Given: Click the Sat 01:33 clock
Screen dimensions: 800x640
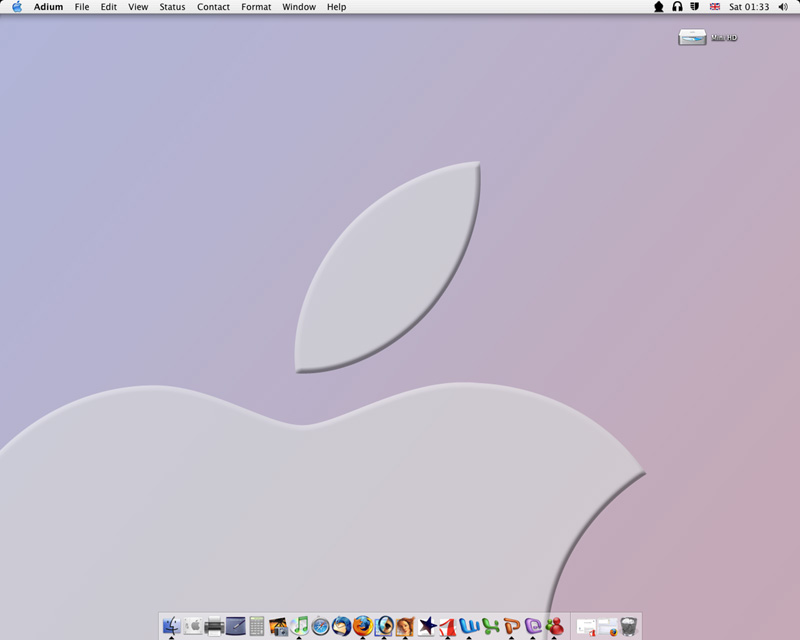Looking at the screenshot, I should (749, 7).
